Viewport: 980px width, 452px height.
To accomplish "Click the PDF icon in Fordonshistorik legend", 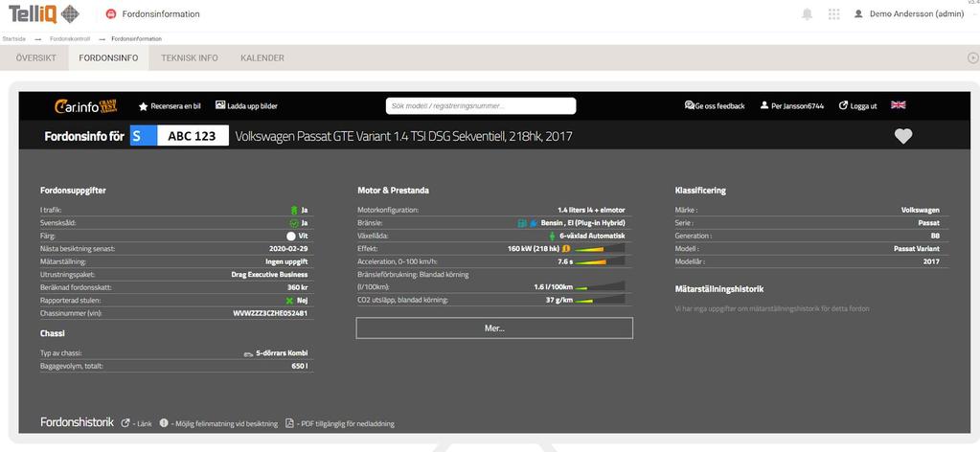I will (289, 423).
